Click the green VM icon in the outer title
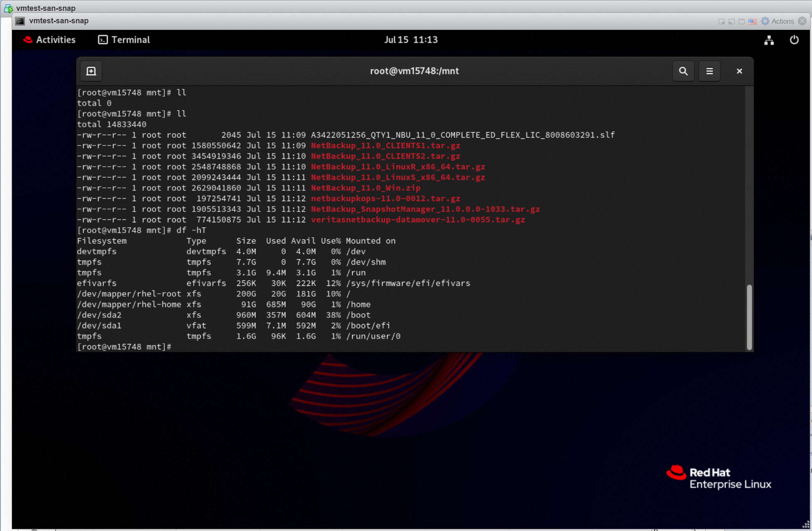The width and height of the screenshot is (812, 531). click(8, 8)
